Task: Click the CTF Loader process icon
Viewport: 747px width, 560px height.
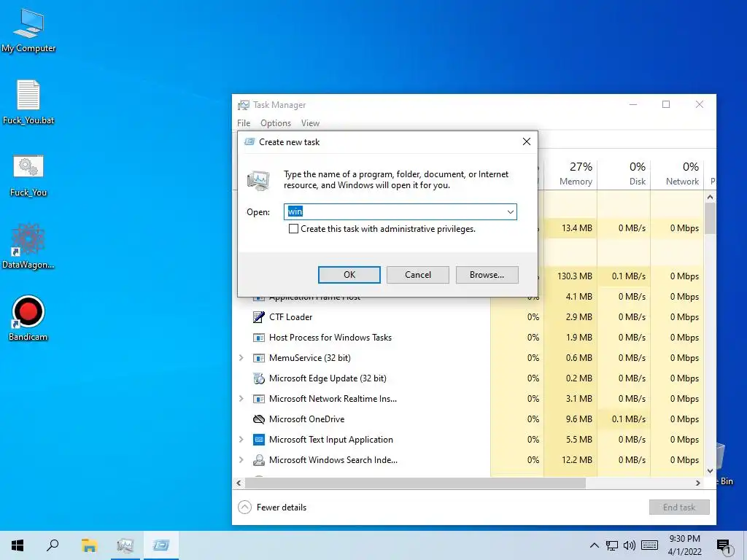Action: pos(259,317)
